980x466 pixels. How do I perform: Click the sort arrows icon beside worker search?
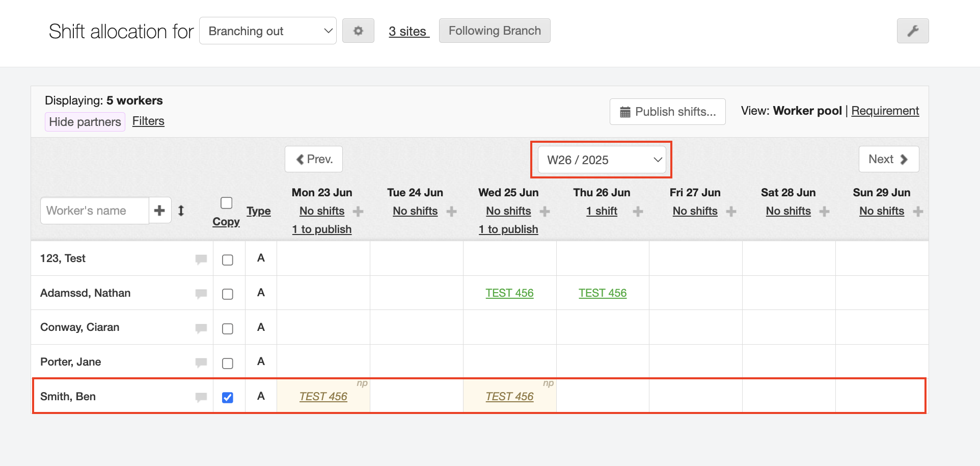(x=181, y=211)
